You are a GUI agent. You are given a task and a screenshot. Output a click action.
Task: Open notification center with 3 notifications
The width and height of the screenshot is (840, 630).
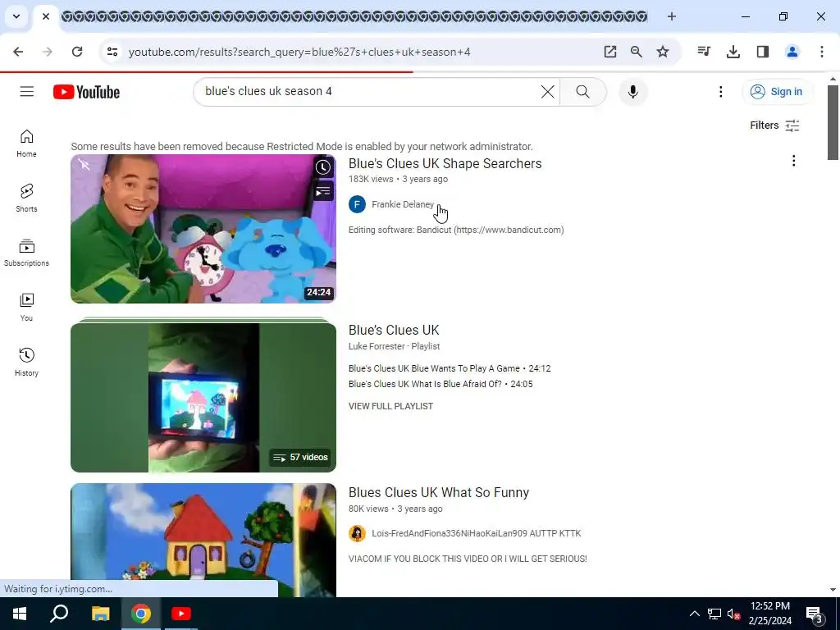[x=814, y=614]
